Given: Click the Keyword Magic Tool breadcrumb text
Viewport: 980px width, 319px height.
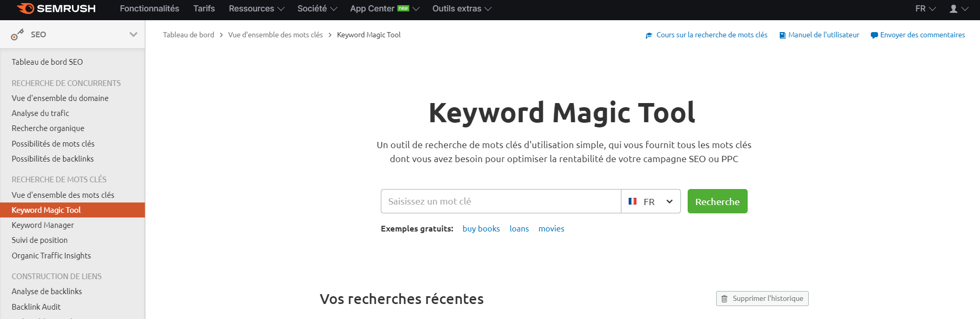Looking at the screenshot, I should click(x=369, y=35).
